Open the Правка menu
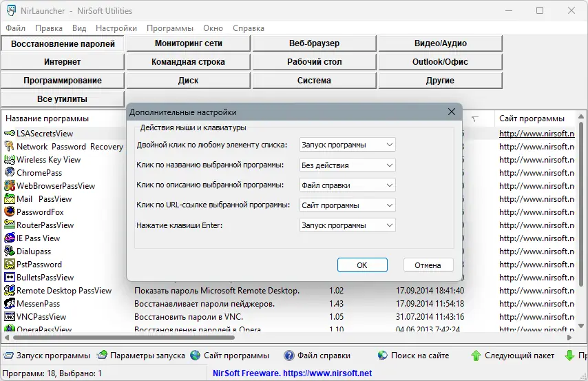 click(x=49, y=28)
